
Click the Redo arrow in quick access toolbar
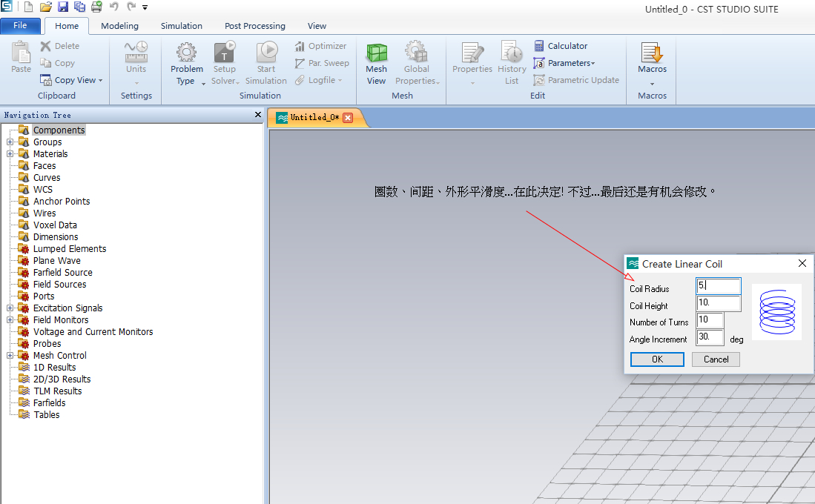click(x=131, y=7)
